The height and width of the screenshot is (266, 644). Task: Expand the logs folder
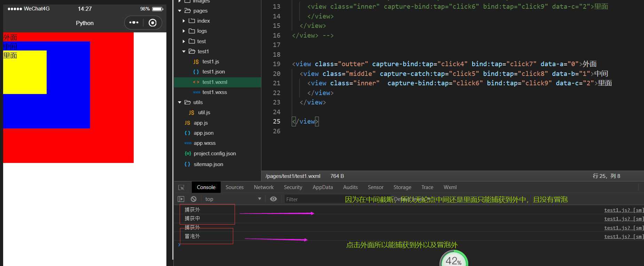pyautogui.click(x=184, y=31)
